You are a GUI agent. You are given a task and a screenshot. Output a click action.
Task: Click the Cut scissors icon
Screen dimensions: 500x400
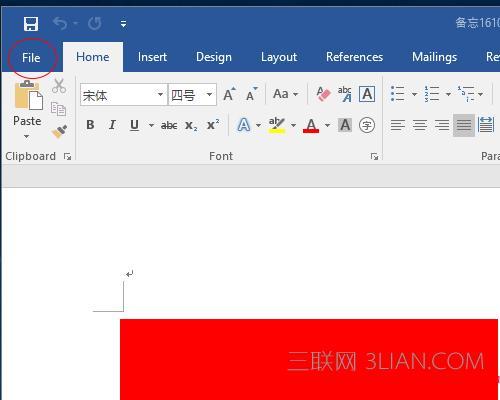pos(59,86)
